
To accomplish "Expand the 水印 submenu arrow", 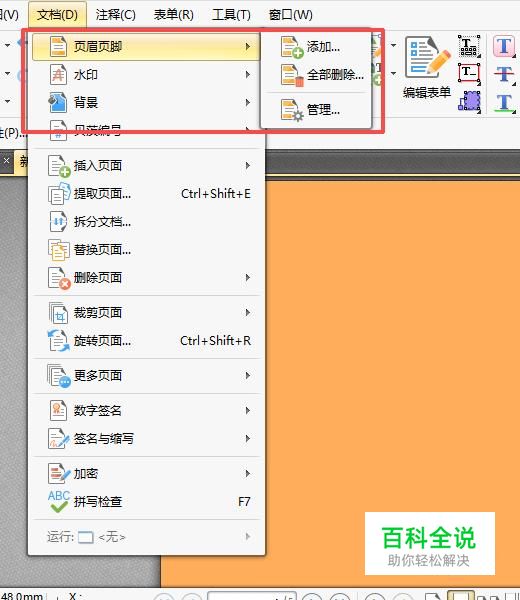I will click(248, 75).
